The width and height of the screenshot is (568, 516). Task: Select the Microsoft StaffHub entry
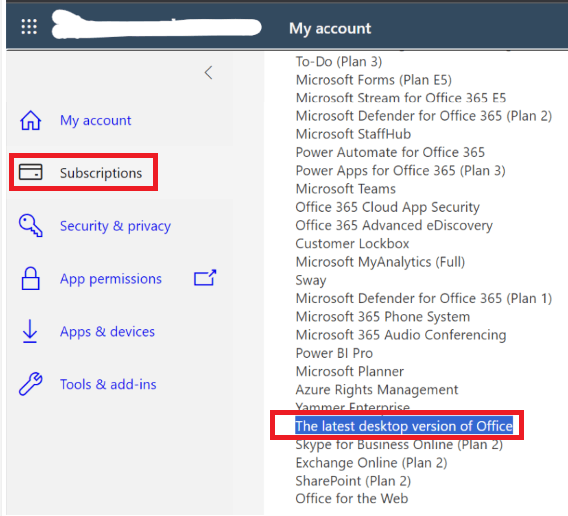[353, 134]
